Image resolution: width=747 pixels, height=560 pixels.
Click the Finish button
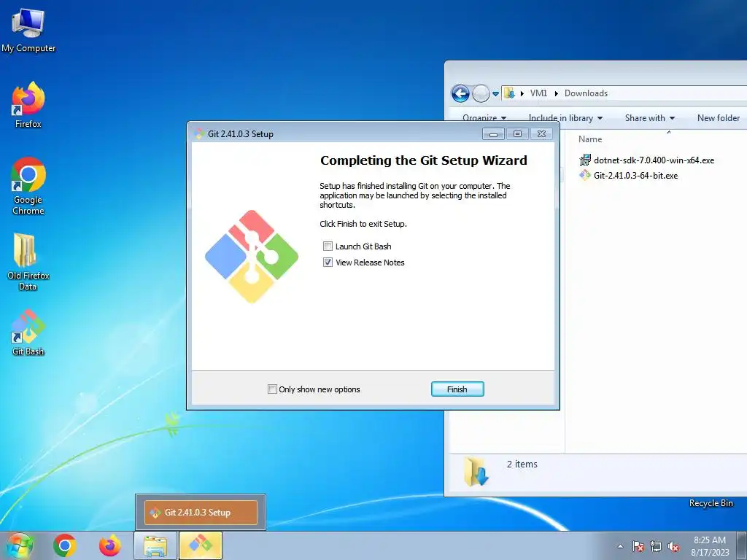click(457, 389)
